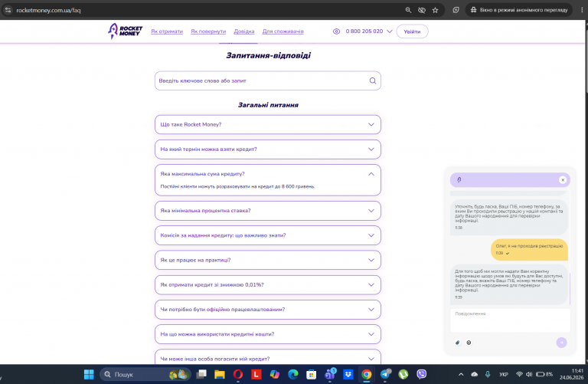Click the microphone tray icon
The height and width of the screenshot is (384, 588).
coord(488,374)
